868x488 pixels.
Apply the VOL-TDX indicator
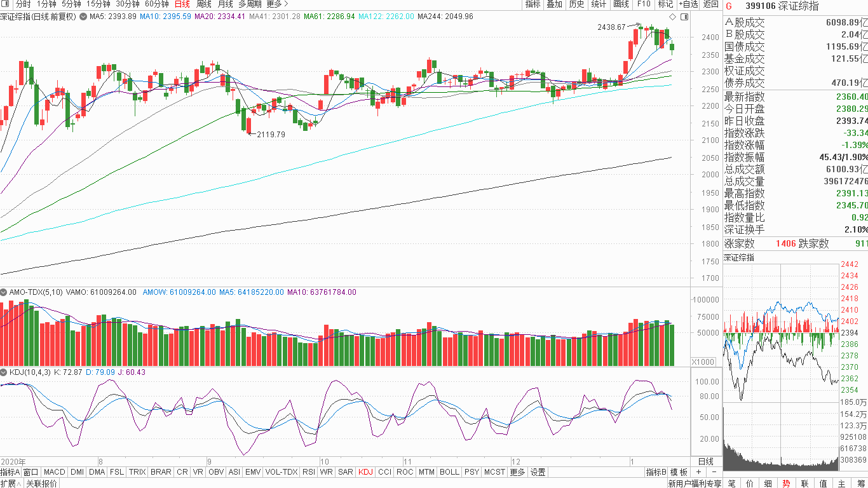(281, 472)
